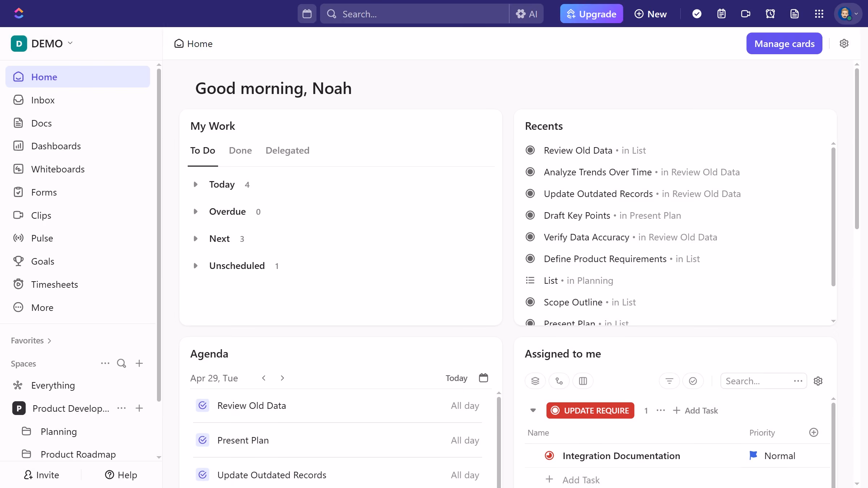Screen dimensions: 868x488
Task: Mark Present Plan agenda item complete
Action: (x=203, y=440)
